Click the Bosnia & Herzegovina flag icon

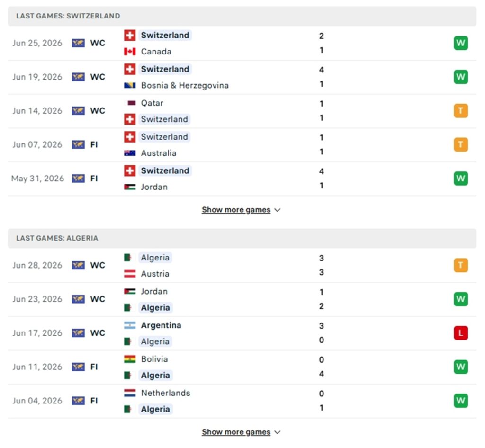(x=130, y=85)
